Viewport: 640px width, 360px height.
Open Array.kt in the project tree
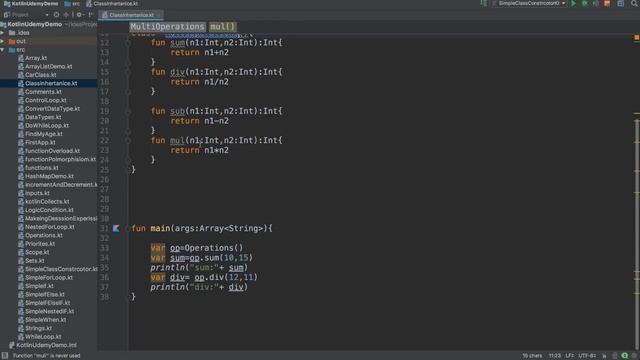(x=36, y=58)
